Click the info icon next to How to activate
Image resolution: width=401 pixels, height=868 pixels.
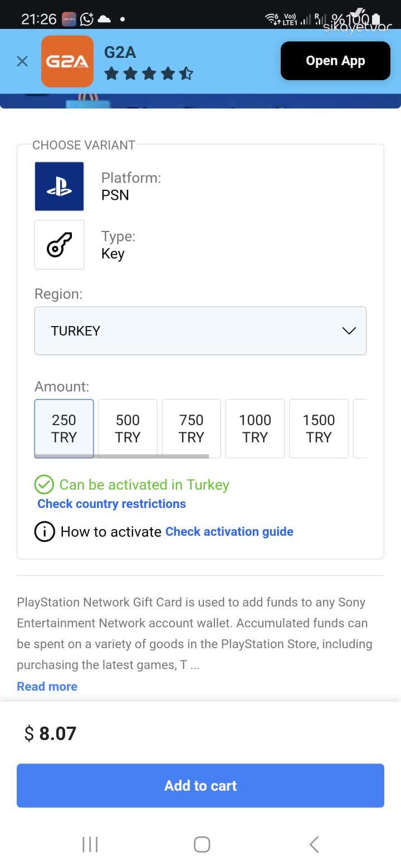pos(45,531)
